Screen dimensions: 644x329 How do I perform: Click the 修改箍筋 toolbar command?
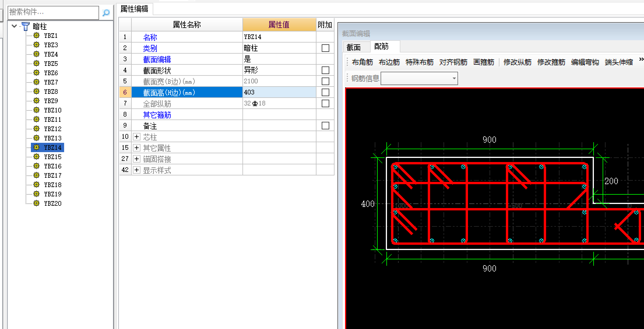551,62
